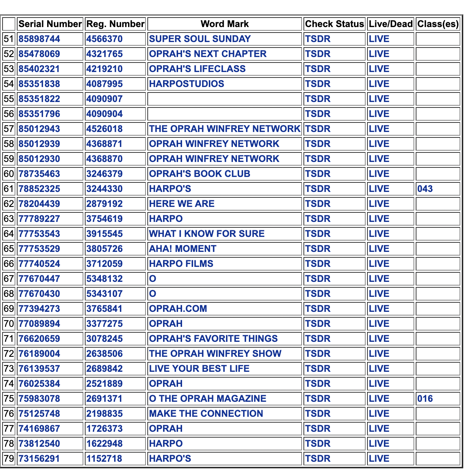Check TSDR status for row 79 HARPO'S
This screenshot has width=468, height=476.
coord(318,459)
